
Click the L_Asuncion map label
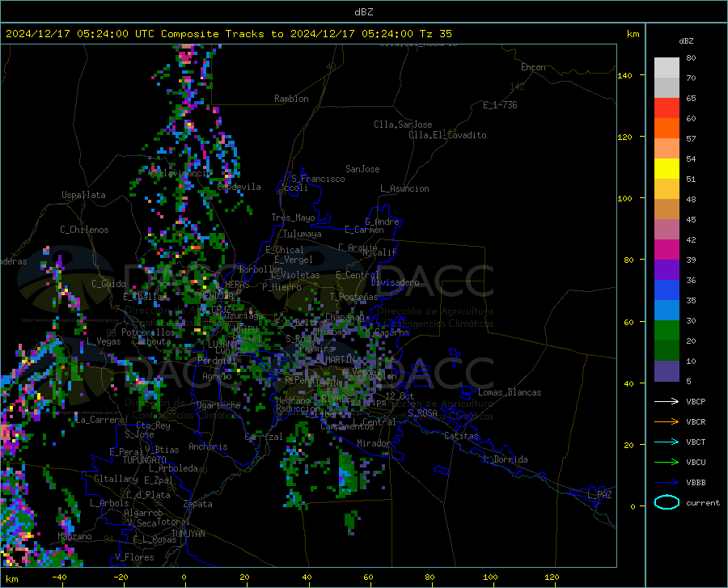pyautogui.click(x=404, y=189)
